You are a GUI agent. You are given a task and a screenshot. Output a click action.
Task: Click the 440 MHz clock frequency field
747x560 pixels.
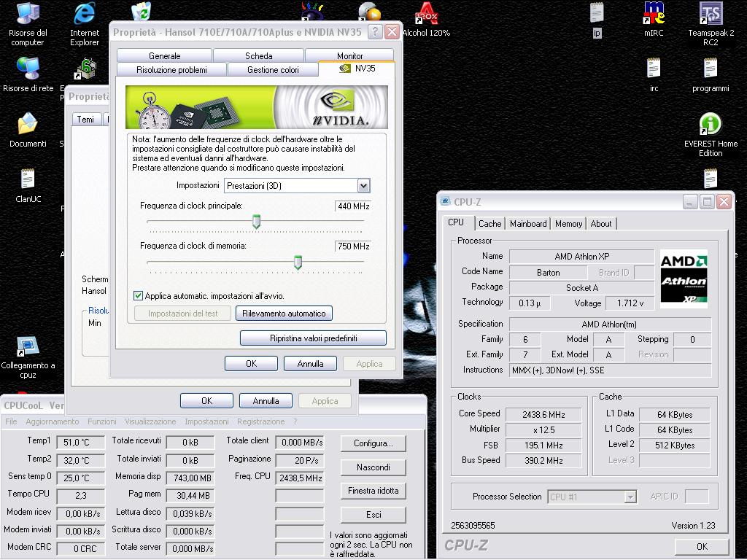(353, 206)
